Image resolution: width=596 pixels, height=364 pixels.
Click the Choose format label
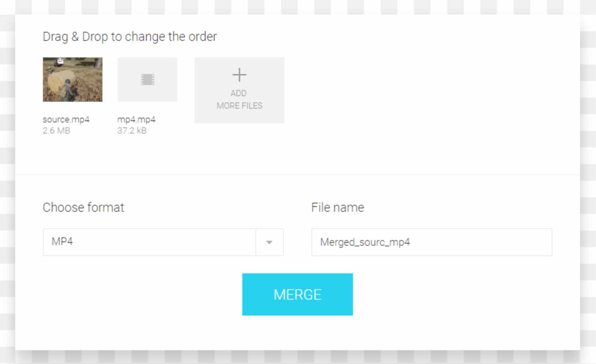[83, 207]
